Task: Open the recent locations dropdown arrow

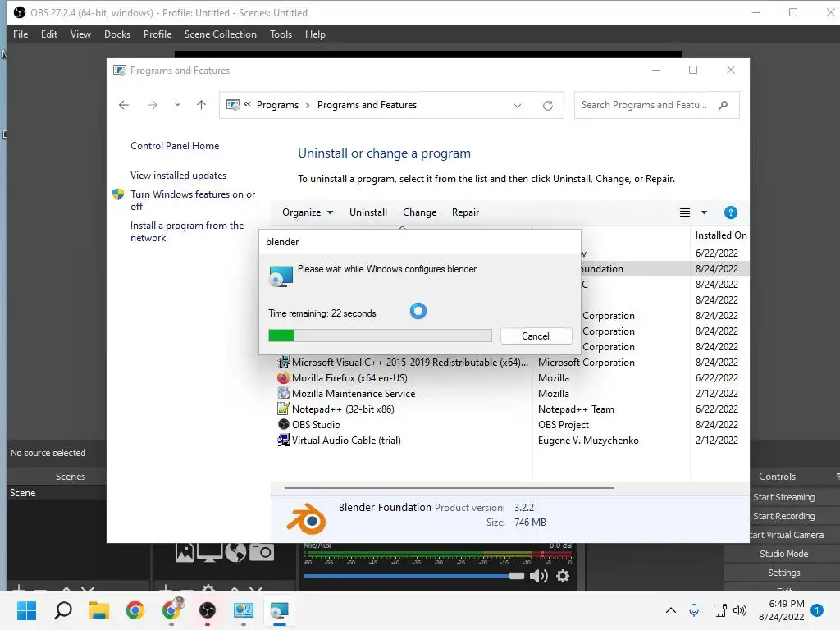Action: click(x=177, y=105)
